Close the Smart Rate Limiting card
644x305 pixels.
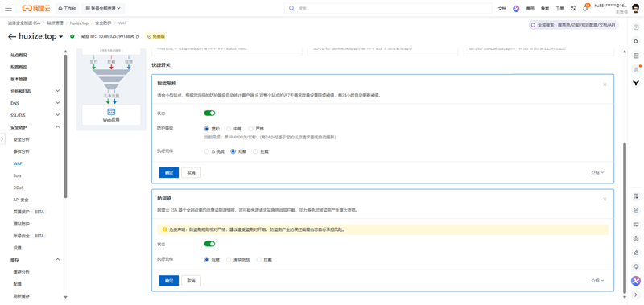click(x=605, y=84)
